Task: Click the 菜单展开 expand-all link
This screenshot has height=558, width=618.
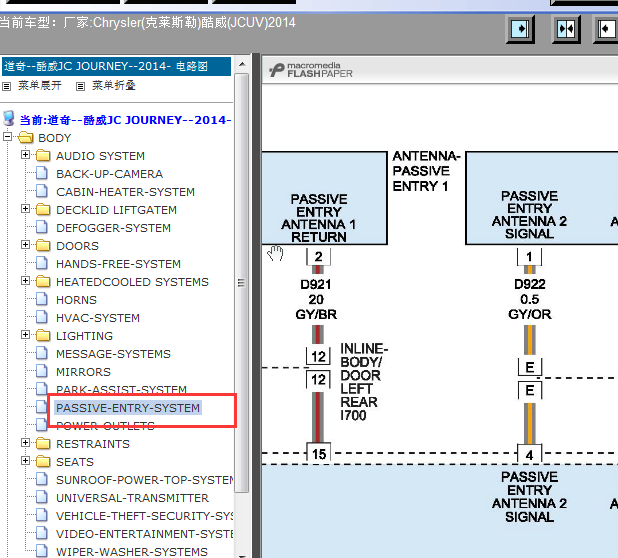Action: pos(40,86)
